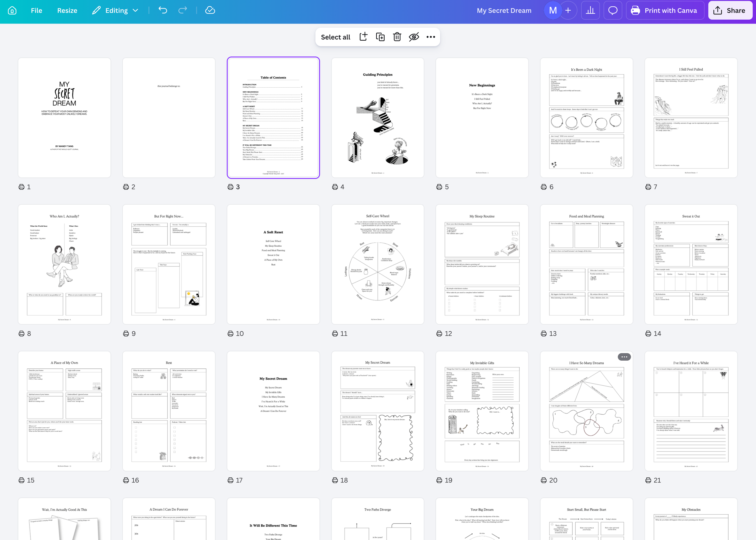Screen dimensions: 756x540
Task: Click the Home icon in top bar
Action: click(12, 10)
